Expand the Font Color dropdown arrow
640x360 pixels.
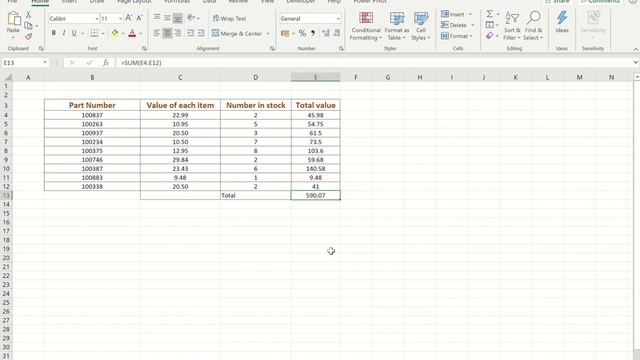(x=140, y=33)
